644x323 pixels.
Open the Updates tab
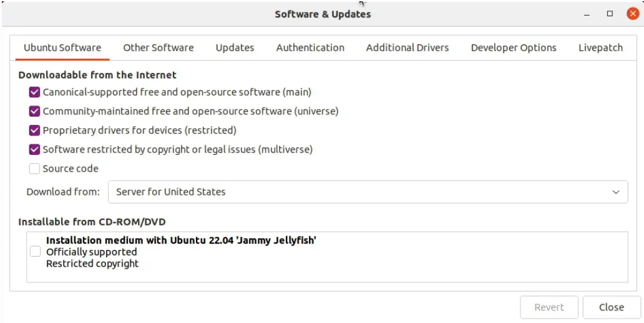(235, 48)
